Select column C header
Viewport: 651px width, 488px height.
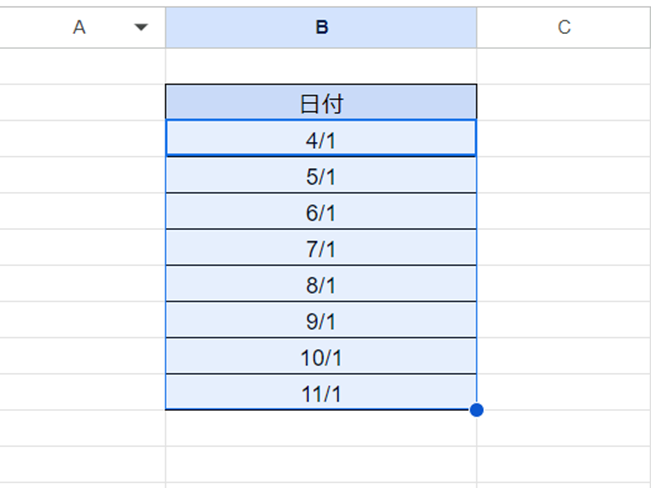tap(564, 27)
